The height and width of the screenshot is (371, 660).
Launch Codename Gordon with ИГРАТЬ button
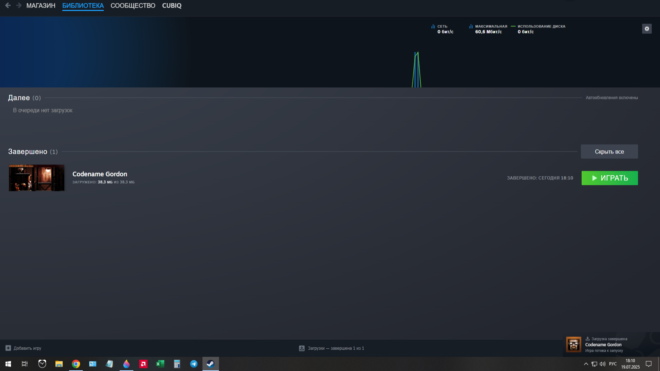point(609,178)
